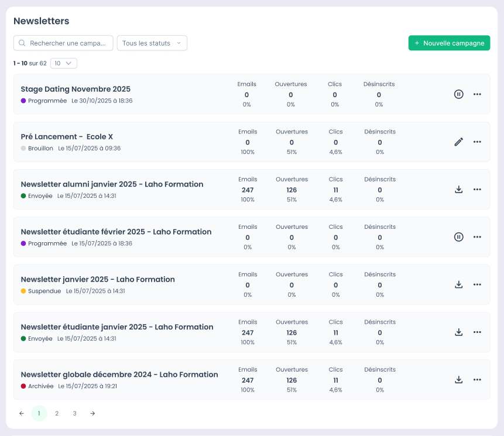Go to the previous page arrow

[x=22, y=414]
